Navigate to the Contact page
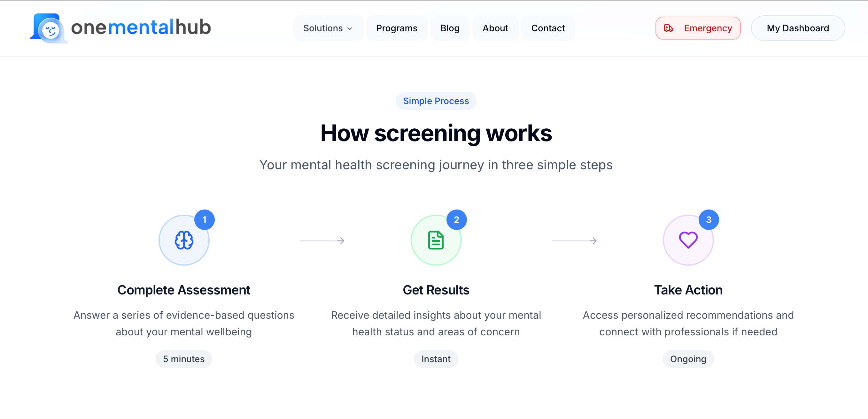This screenshot has height=419, width=868. (548, 28)
